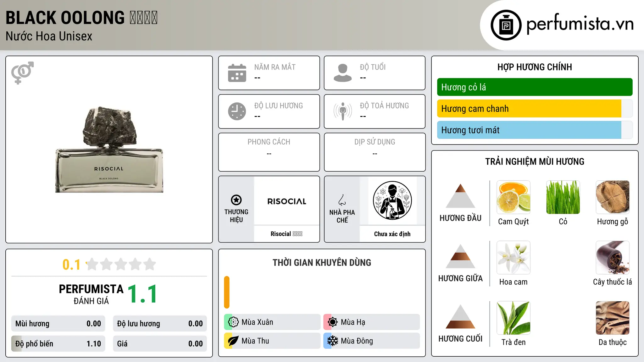Click the Da thuộc note label
Image resolution: width=644 pixels, height=362 pixels.
[613, 342]
